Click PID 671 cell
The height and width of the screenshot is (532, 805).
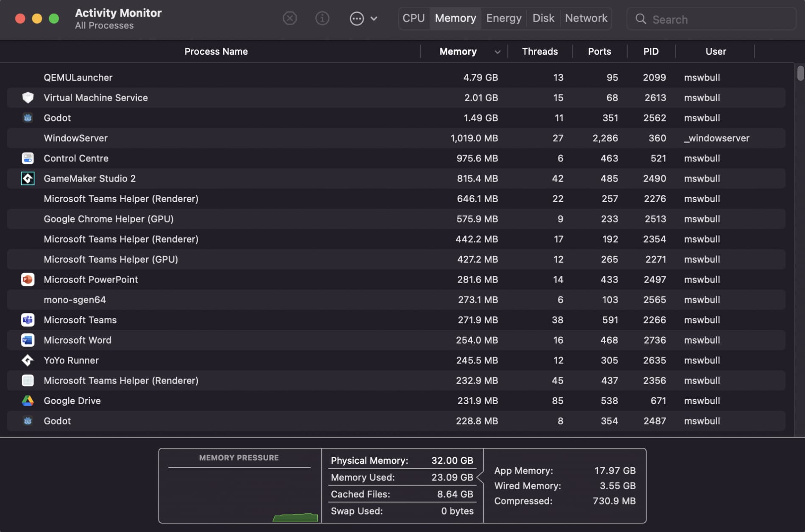tap(658, 401)
